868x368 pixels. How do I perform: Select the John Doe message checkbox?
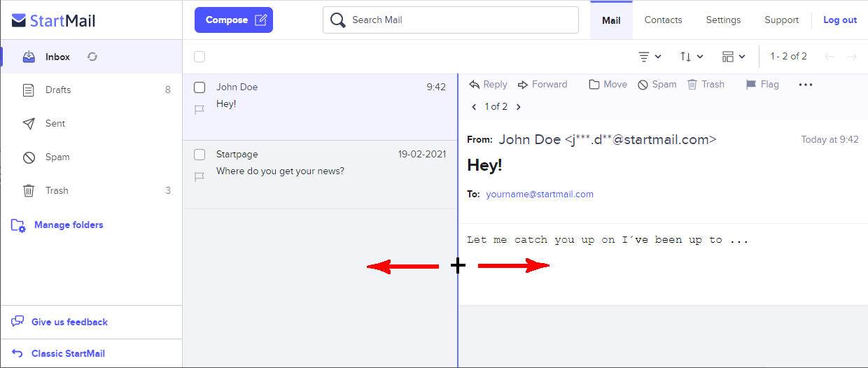tap(199, 87)
